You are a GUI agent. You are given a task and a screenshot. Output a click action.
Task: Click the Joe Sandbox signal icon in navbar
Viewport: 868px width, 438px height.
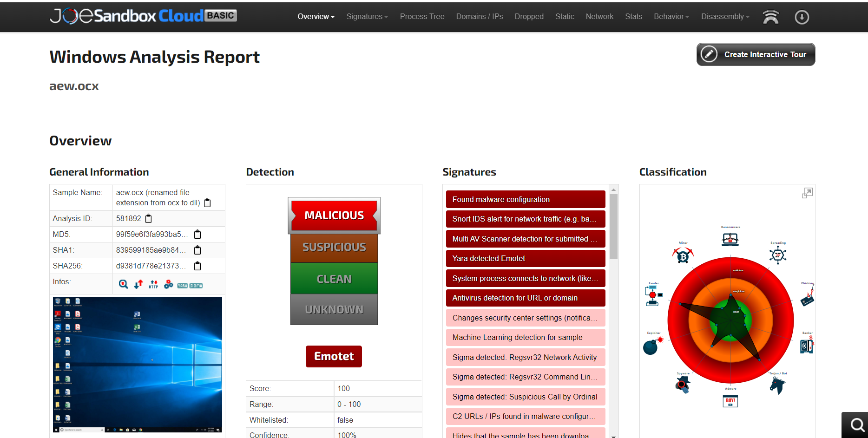770,17
